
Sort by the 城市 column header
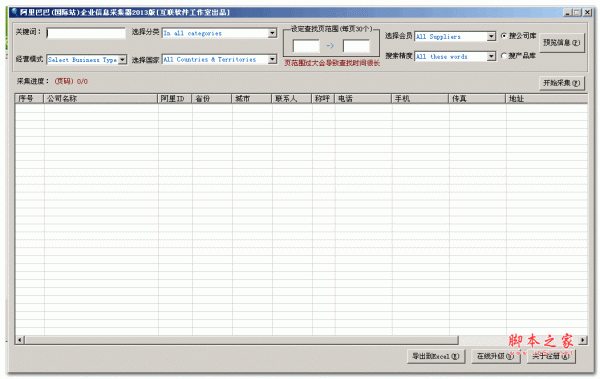coord(252,99)
